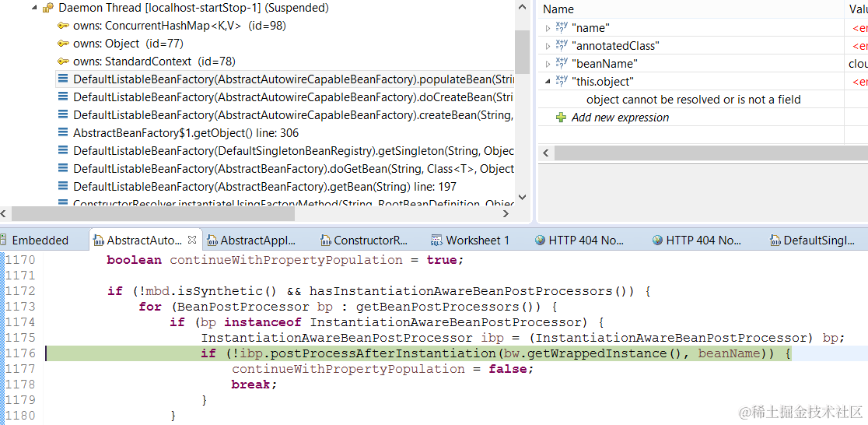
Task: Click key icon beside owns StandardContext
Action: pyautogui.click(x=63, y=61)
